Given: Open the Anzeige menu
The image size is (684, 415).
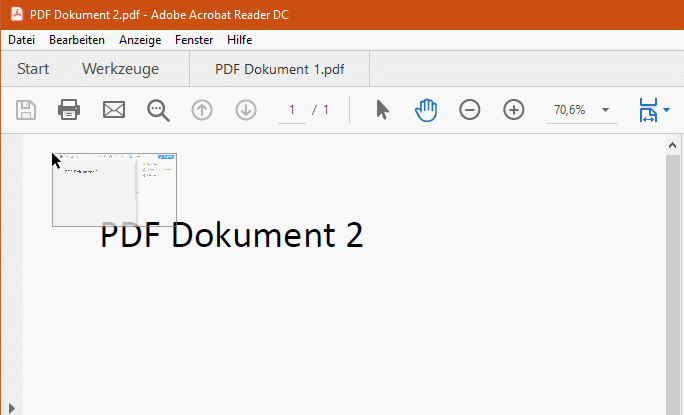Looking at the screenshot, I should (x=140, y=40).
